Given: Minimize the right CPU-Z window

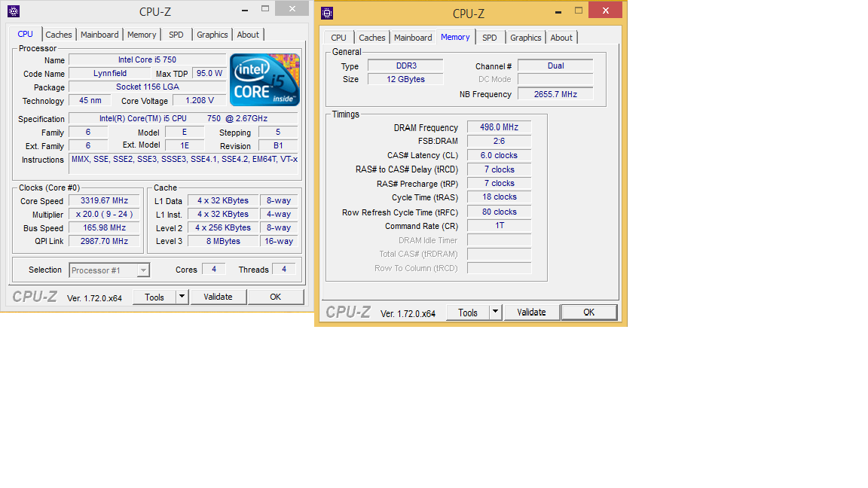Looking at the screenshot, I should [x=558, y=11].
